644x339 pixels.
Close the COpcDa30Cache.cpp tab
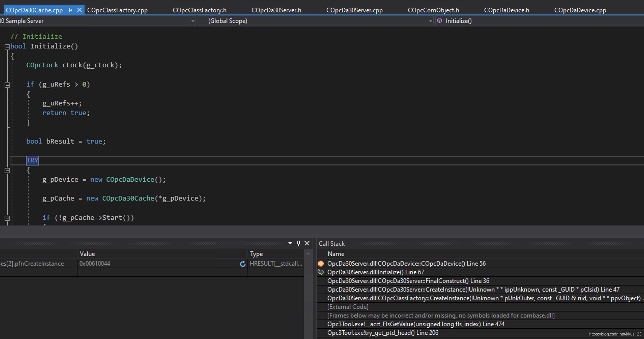[x=79, y=10]
